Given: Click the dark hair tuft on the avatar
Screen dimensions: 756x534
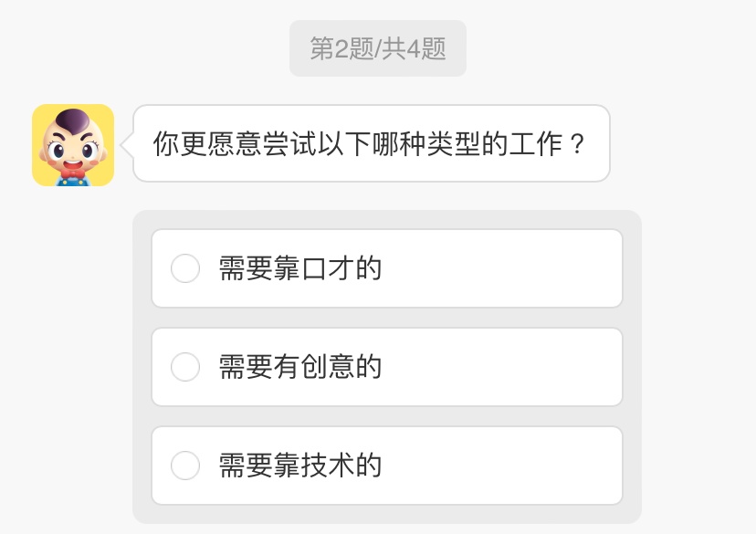Looking at the screenshot, I should pos(72,119).
